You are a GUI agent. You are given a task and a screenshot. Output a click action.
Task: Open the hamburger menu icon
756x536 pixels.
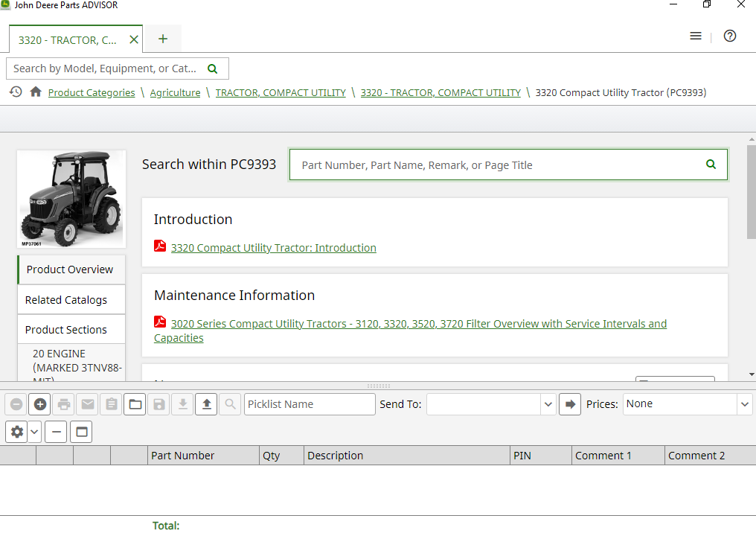pos(696,36)
